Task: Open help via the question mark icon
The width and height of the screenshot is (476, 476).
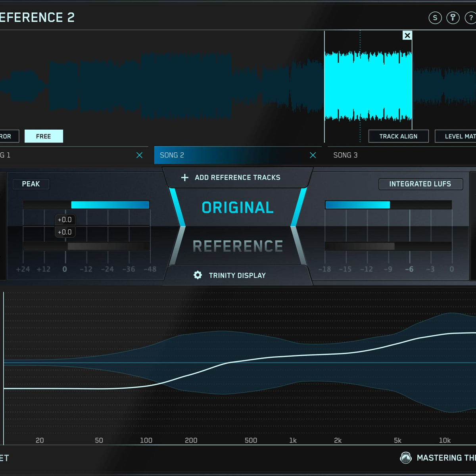Action: tap(470, 18)
